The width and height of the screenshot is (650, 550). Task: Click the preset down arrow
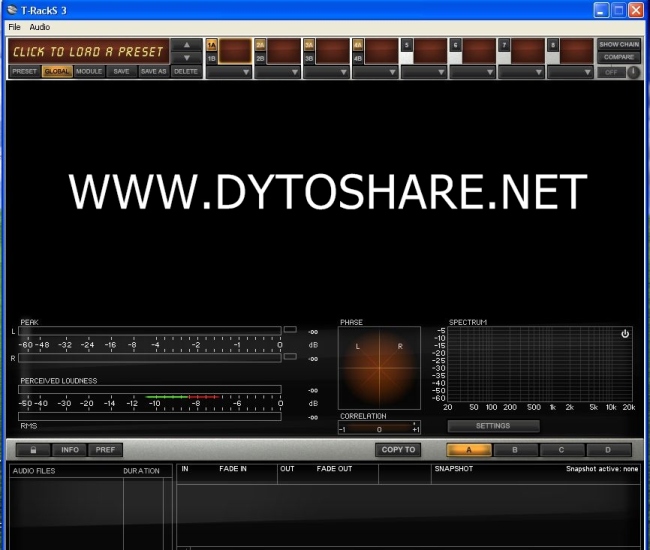pyautogui.click(x=187, y=58)
